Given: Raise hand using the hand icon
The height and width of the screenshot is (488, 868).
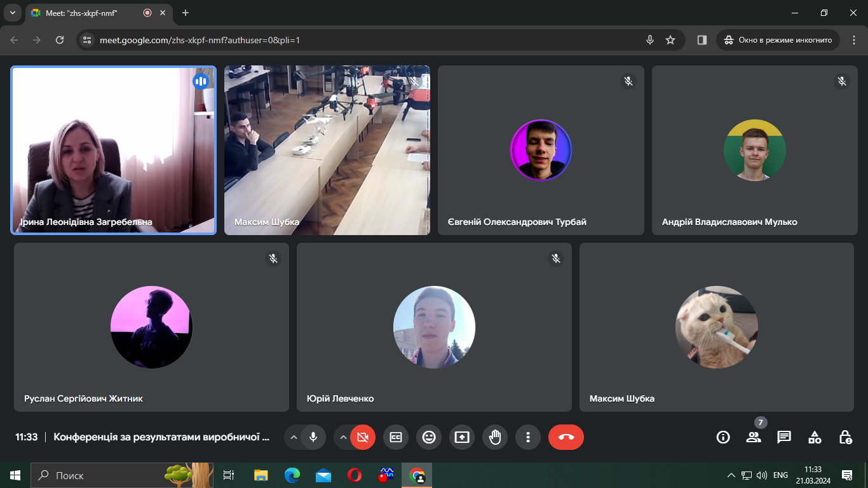Looking at the screenshot, I should pos(495,437).
